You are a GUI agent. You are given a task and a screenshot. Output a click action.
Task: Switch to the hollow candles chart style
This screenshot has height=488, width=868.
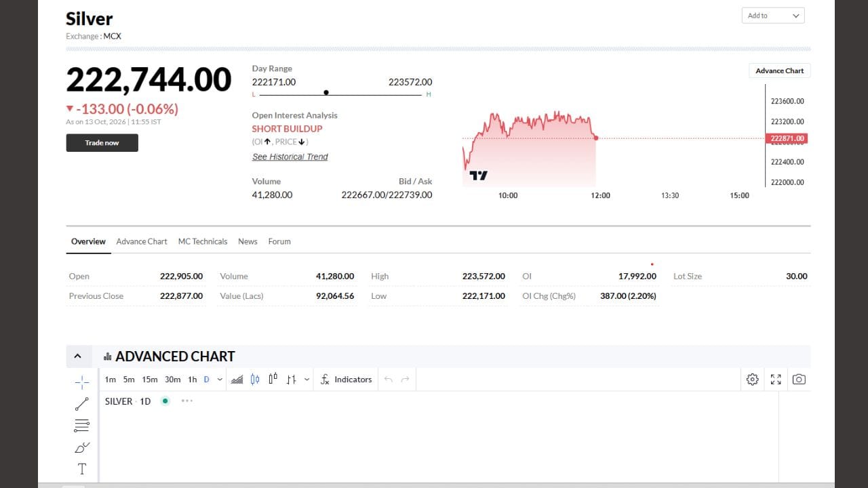pyautogui.click(x=273, y=380)
